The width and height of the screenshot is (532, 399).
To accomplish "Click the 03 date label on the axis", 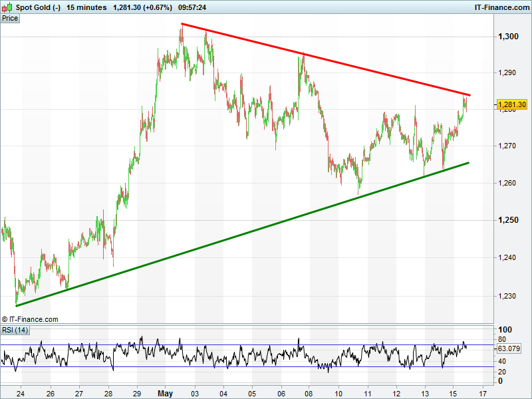I will tap(195, 394).
